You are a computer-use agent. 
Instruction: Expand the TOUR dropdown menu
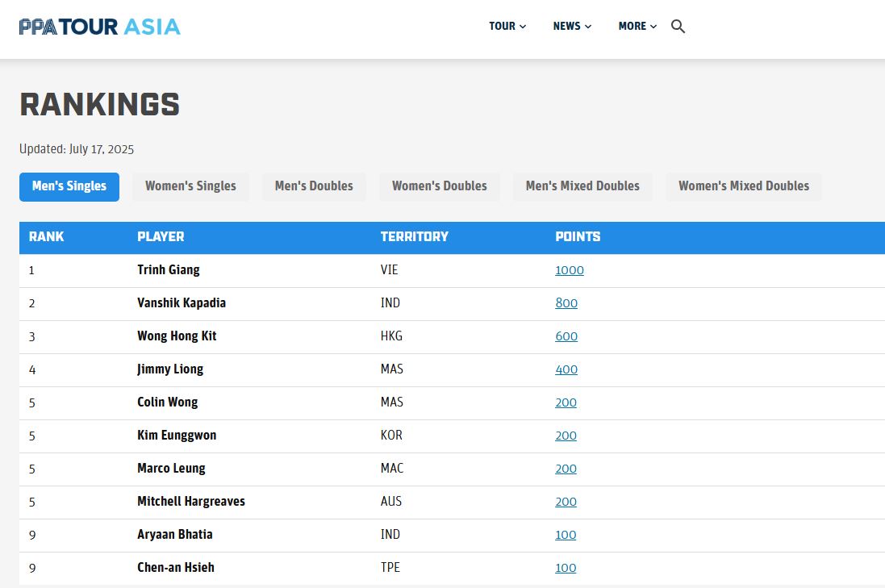click(x=507, y=26)
